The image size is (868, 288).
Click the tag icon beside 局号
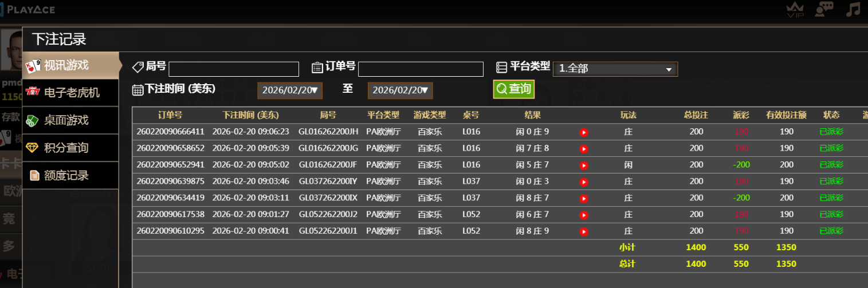[138, 67]
